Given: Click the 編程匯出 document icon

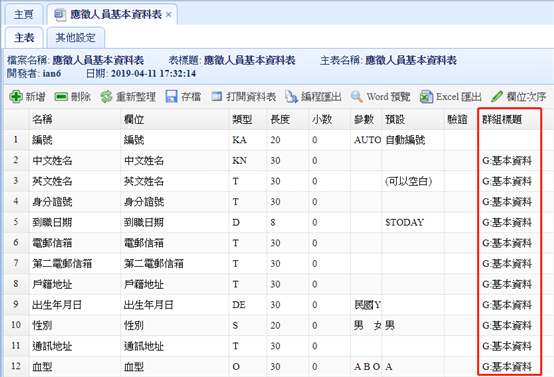Looking at the screenshot, I should click(291, 96).
